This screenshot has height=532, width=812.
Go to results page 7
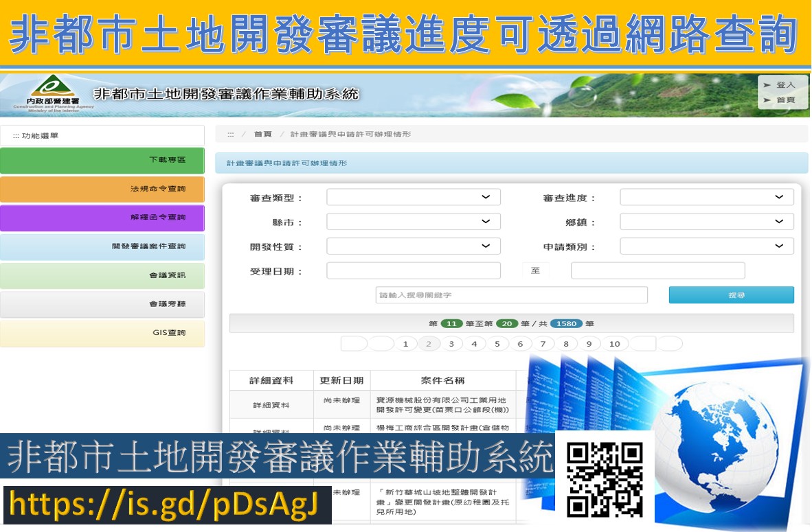click(543, 344)
